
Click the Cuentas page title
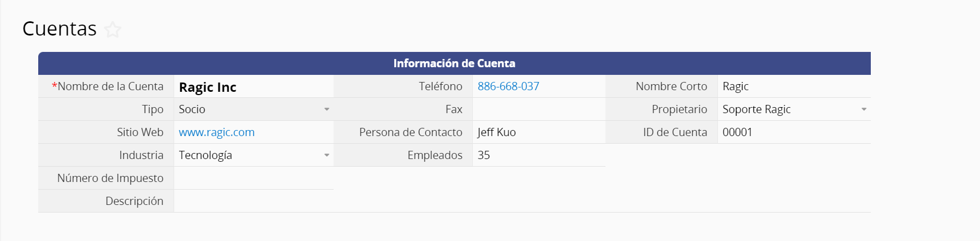pos(60,28)
